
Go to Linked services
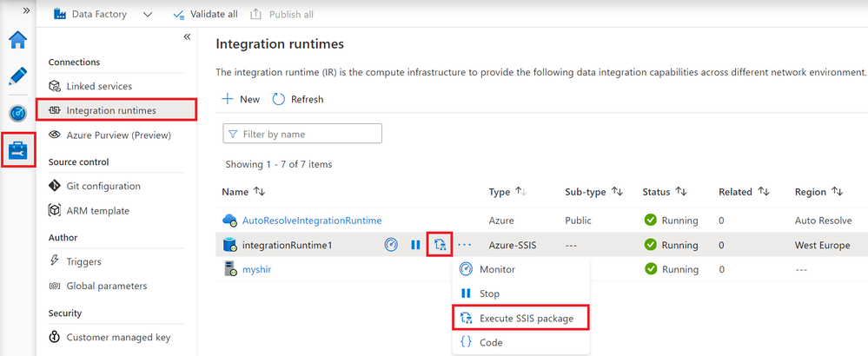click(x=99, y=86)
